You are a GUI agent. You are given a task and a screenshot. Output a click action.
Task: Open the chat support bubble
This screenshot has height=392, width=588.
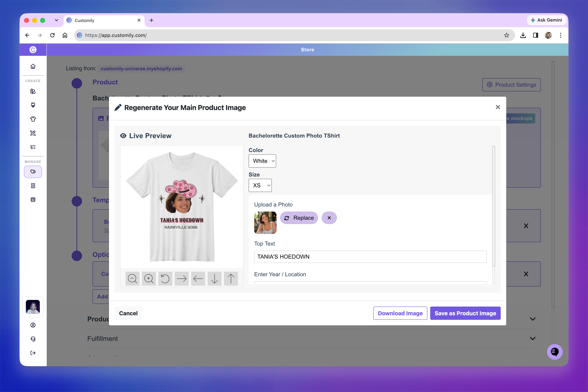[554, 352]
